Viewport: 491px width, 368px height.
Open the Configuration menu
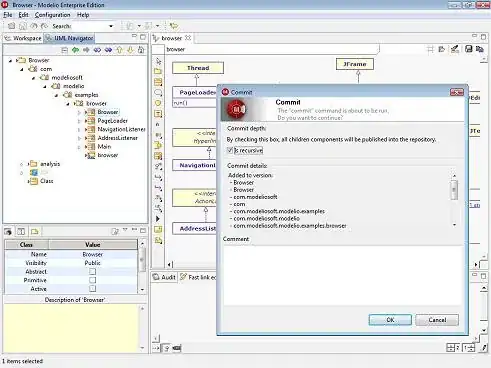pyautogui.click(x=52, y=15)
